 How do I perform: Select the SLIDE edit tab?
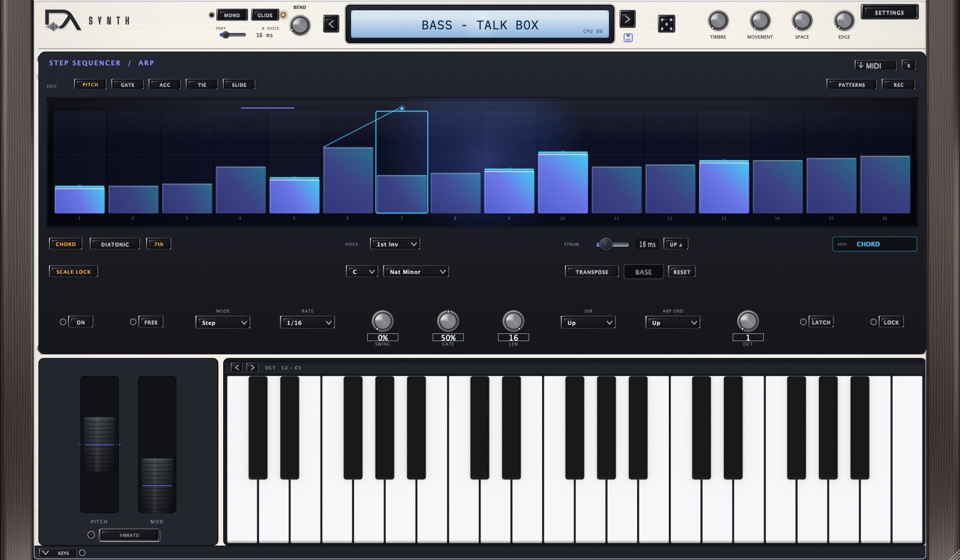click(x=239, y=85)
